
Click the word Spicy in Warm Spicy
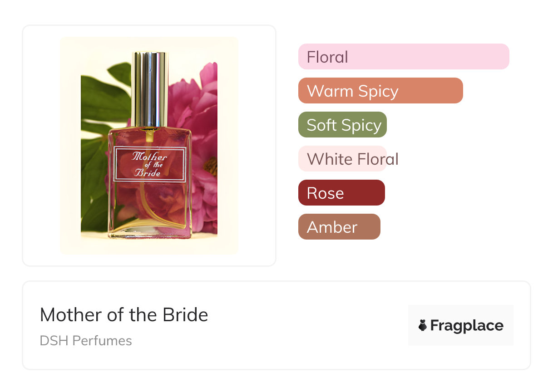coord(378,91)
